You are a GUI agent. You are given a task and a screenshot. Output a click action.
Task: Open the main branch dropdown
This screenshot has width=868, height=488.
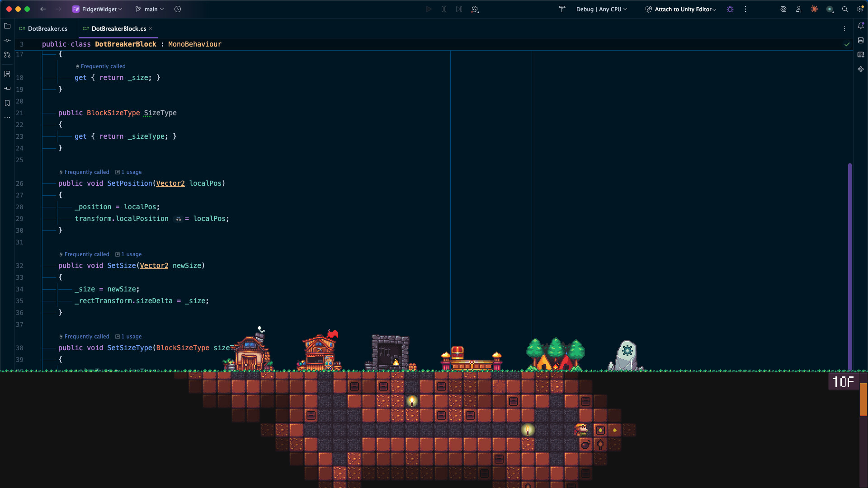(149, 9)
